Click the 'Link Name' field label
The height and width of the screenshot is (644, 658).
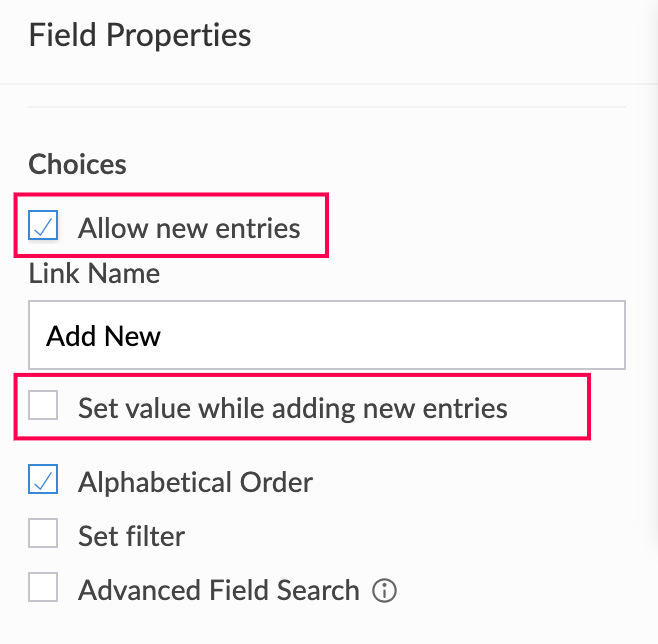94,273
